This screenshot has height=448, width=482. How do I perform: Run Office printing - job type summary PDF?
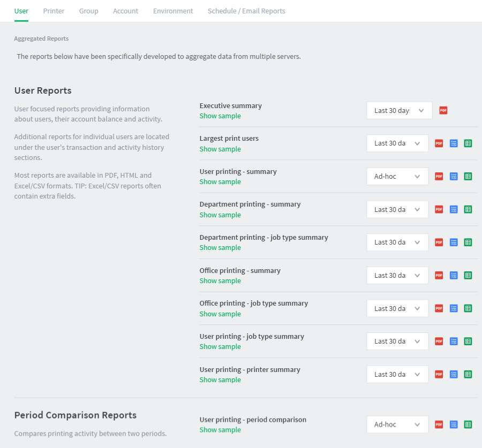[x=439, y=308]
